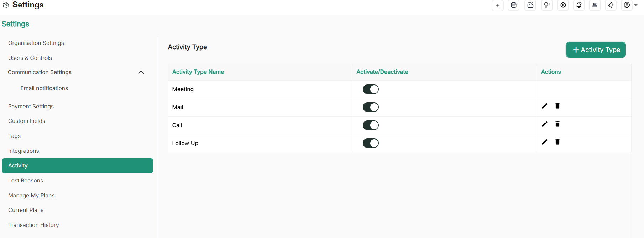Toggle off the Meeting activity type

pyautogui.click(x=371, y=89)
